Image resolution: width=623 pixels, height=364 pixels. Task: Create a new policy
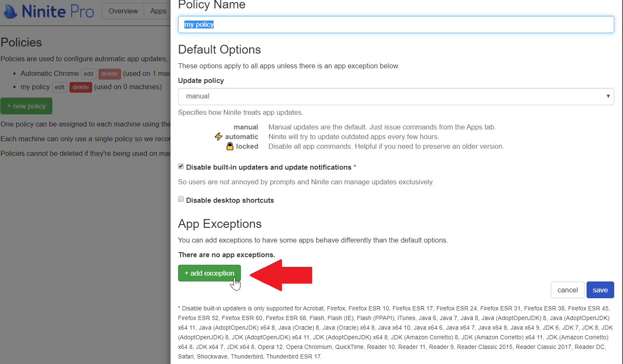click(26, 106)
